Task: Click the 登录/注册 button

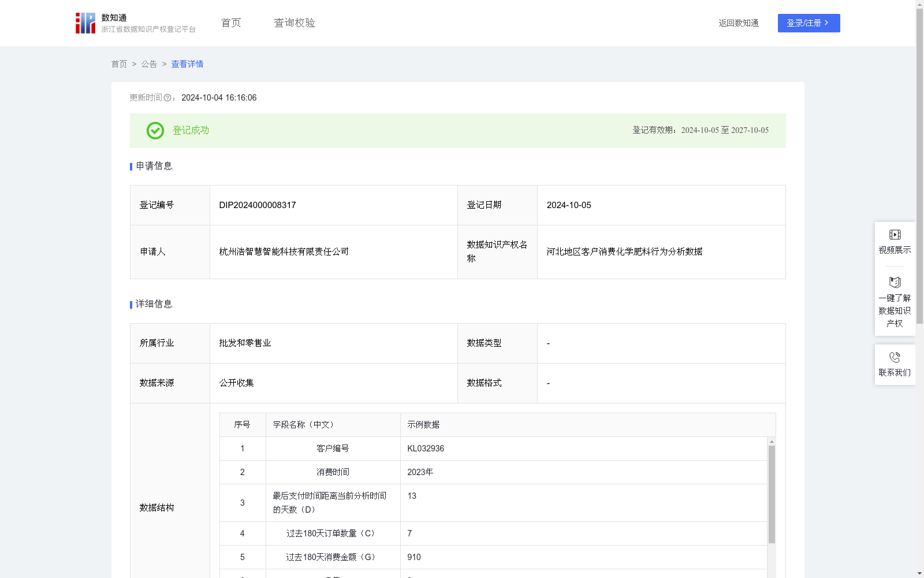Action: [808, 23]
